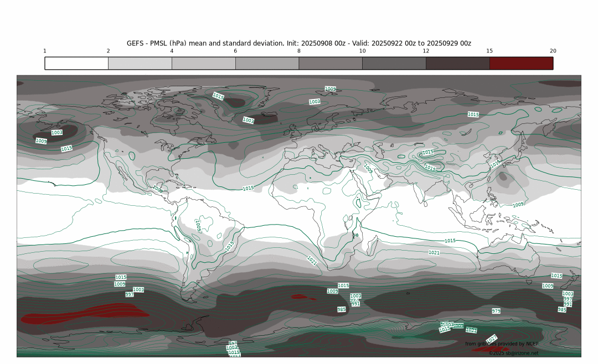Viewport: 598px width, 364px height.
Task: Click the 1003 label in the North Pacific low
Action: 56,133
